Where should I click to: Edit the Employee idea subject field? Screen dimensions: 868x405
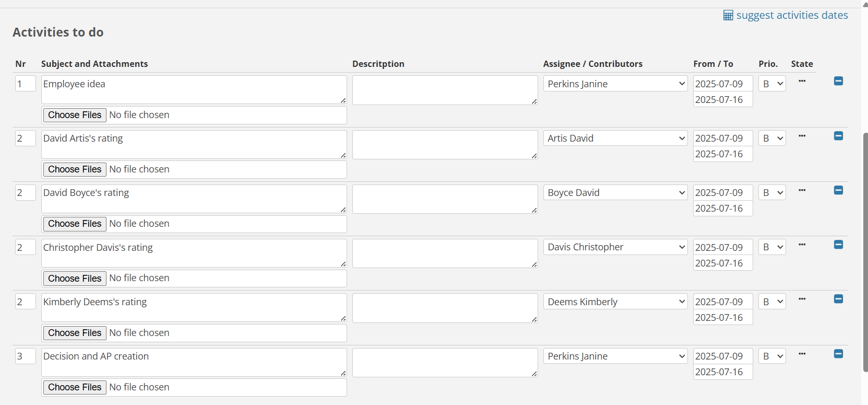point(194,89)
